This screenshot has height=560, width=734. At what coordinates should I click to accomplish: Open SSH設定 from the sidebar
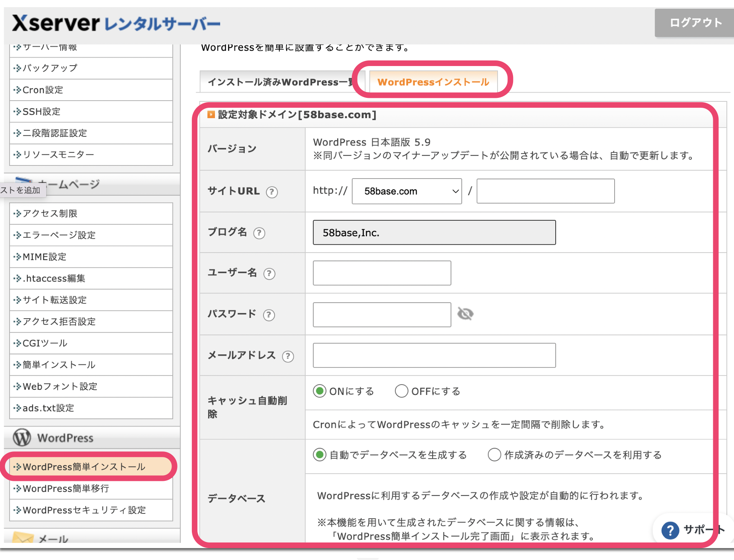tap(42, 112)
